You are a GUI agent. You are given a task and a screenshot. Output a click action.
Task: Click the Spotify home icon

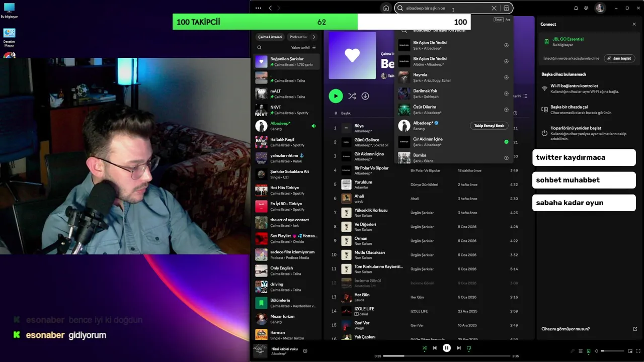click(x=386, y=8)
